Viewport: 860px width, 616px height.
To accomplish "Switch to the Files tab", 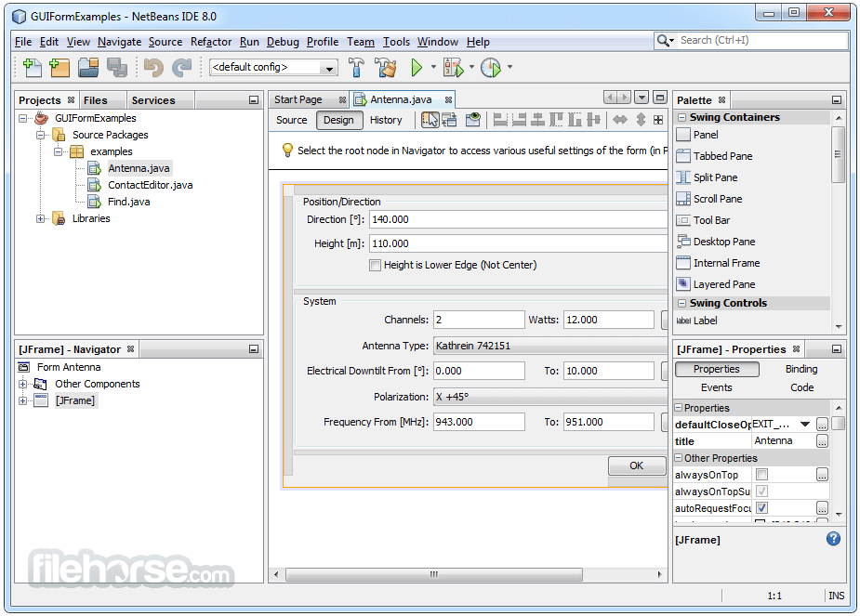I will 96,100.
